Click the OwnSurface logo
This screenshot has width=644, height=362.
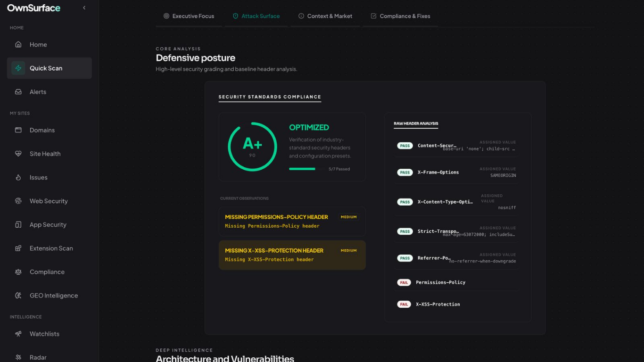point(33,8)
